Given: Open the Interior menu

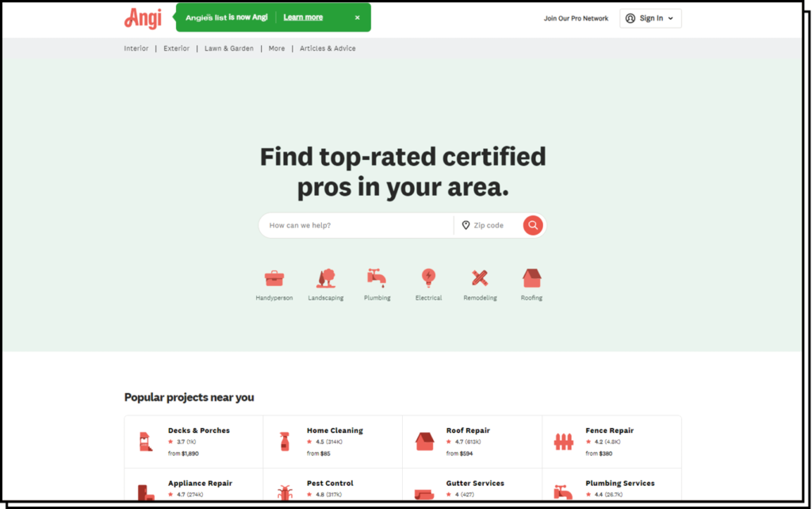Looking at the screenshot, I should coord(136,48).
